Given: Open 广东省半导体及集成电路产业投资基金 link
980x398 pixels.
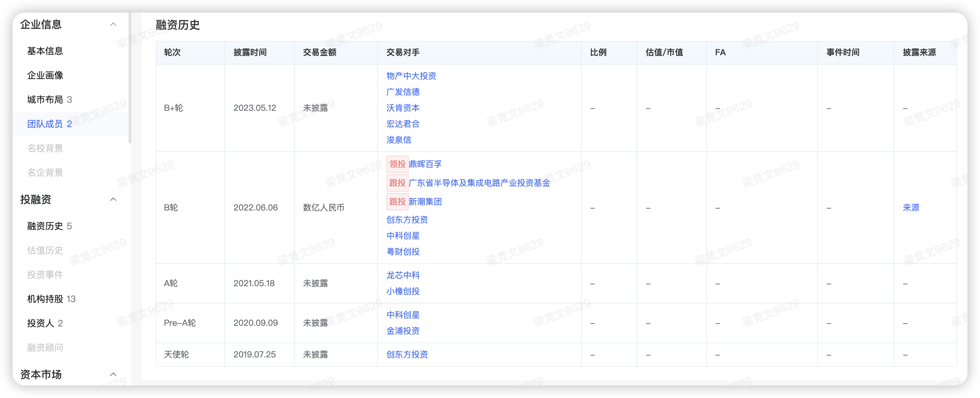Looking at the screenshot, I should [479, 183].
